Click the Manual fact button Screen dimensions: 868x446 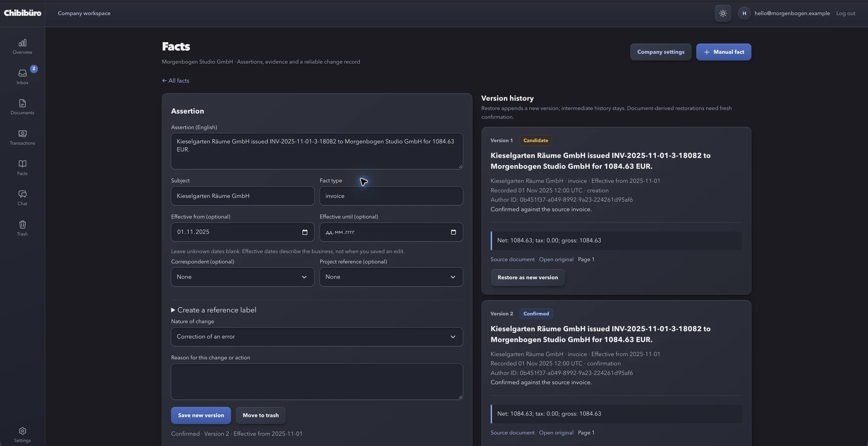[723, 52]
